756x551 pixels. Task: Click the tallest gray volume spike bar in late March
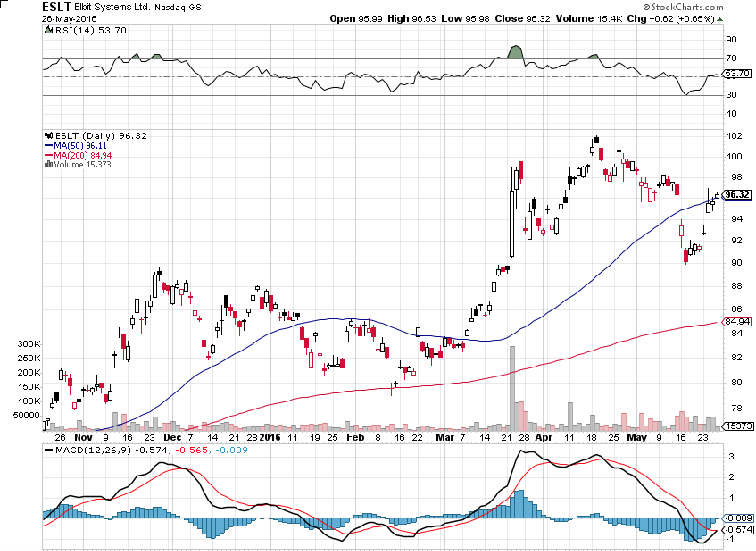(512, 388)
